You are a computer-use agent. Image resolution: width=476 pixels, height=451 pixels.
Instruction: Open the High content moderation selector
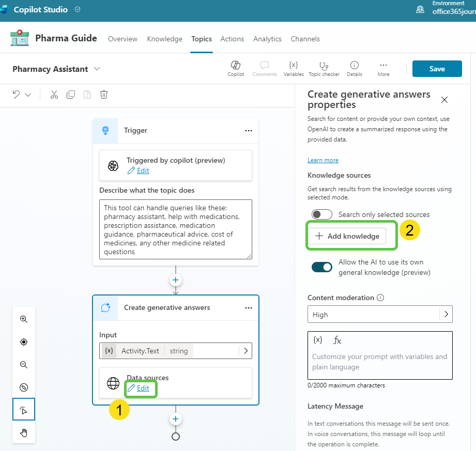pos(380,314)
